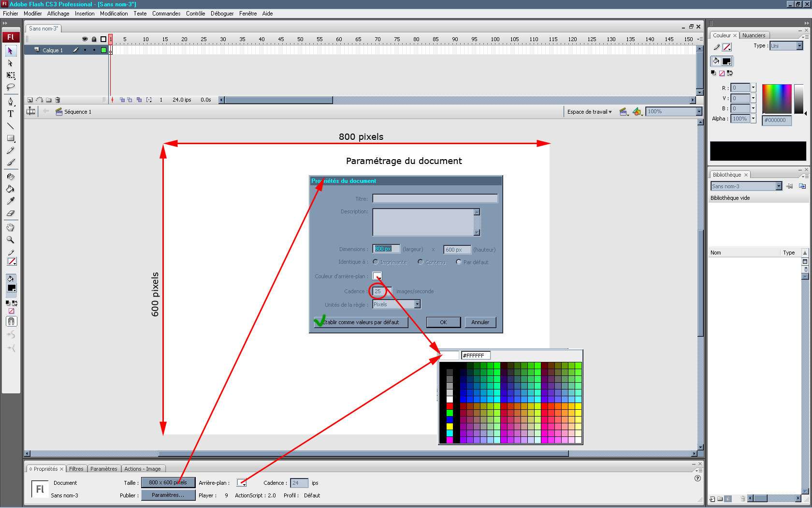Open the B value slider arrow

pyautogui.click(x=753, y=108)
